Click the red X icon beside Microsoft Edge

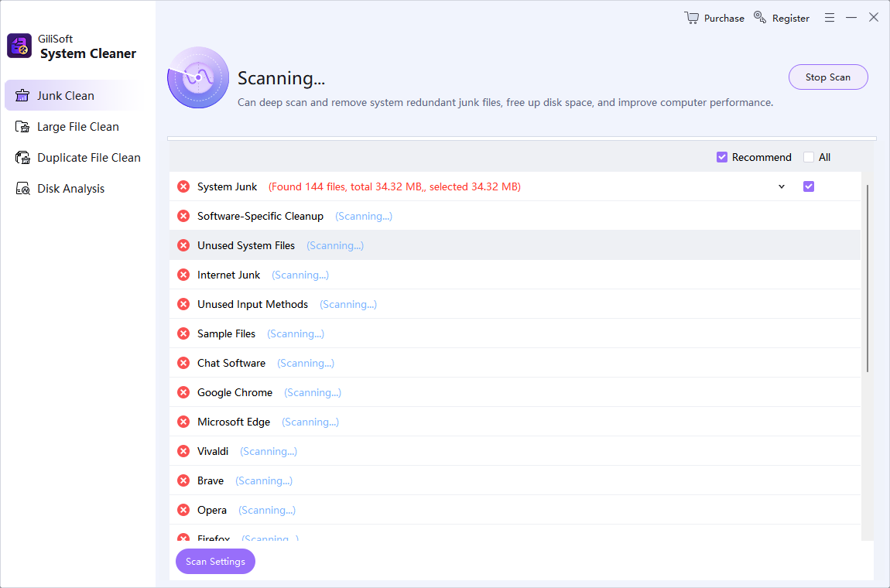pyautogui.click(x=183, y=422)
